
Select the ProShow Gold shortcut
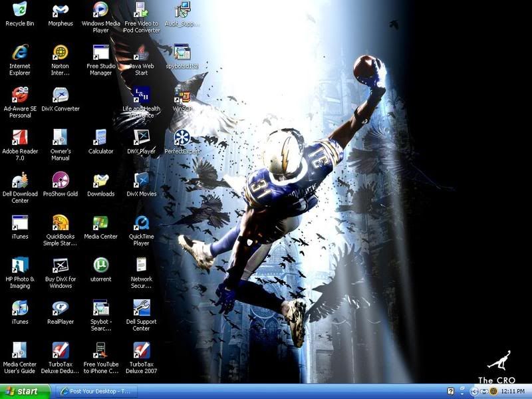pos(61,180)
